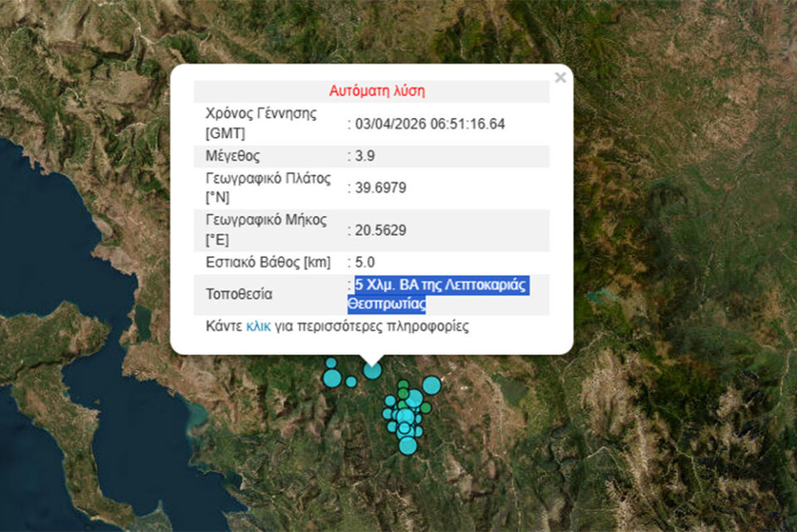Select the large cyan marker farthest right
Screen dimensions: 797x532
pos(431,385)
